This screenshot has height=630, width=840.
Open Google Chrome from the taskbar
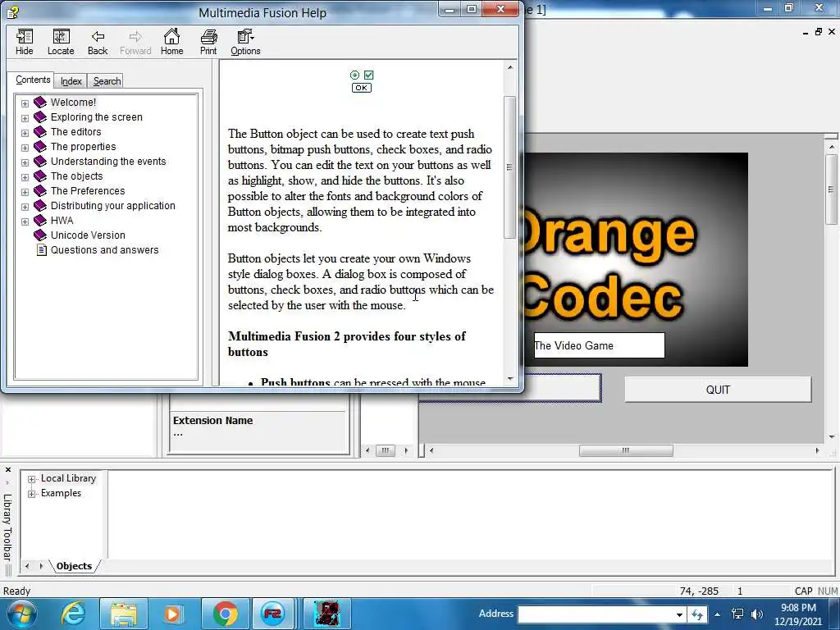click(226, 614)
